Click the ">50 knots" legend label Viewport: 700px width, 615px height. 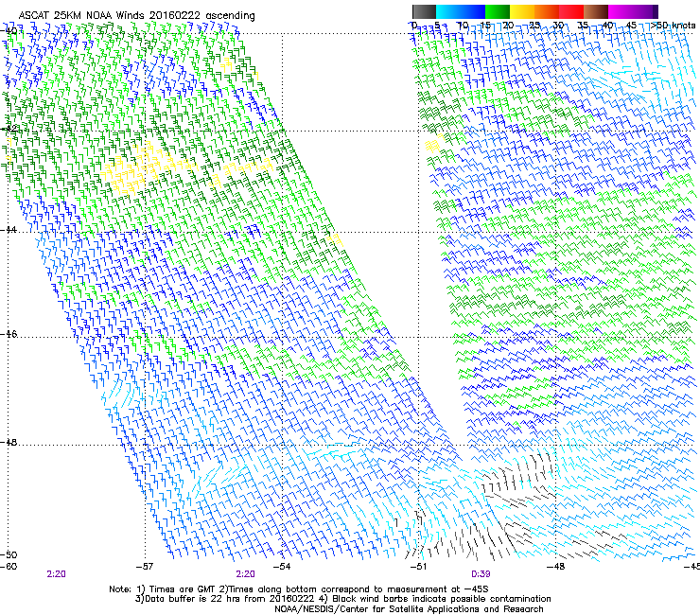[673, 26]
